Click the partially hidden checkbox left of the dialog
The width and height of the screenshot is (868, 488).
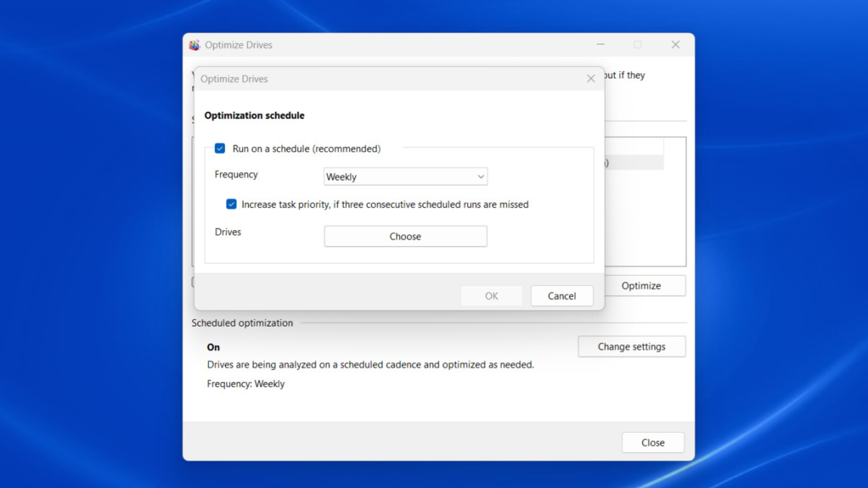[x=193, y=282]
